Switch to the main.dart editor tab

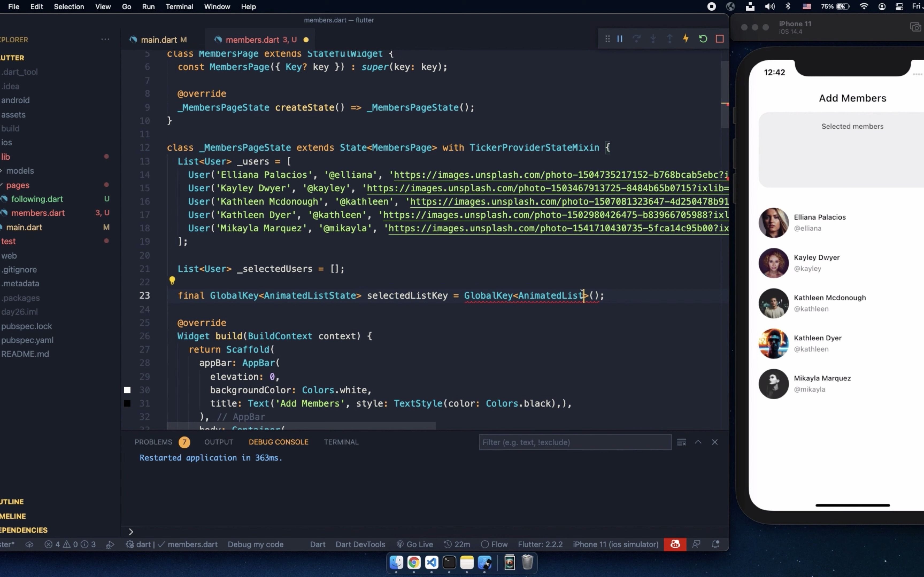[159, 40]
